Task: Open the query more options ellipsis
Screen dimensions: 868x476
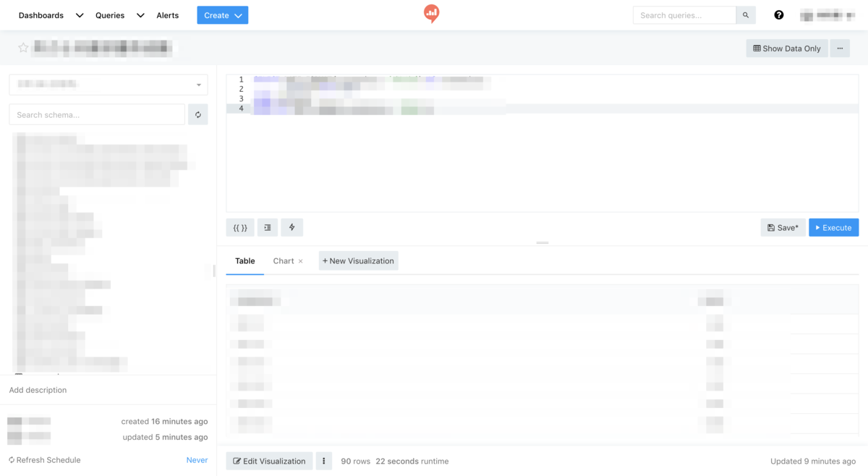Action: click(840, 48)
